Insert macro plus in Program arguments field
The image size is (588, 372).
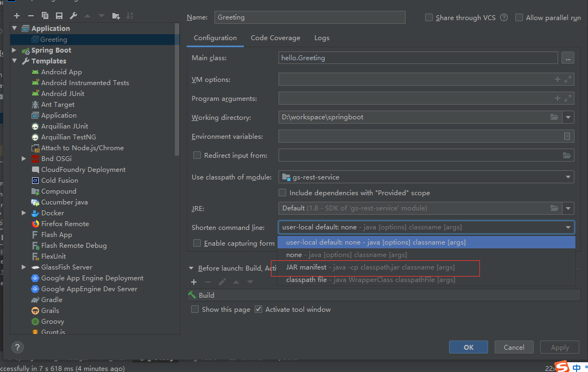tap(557, 98)
